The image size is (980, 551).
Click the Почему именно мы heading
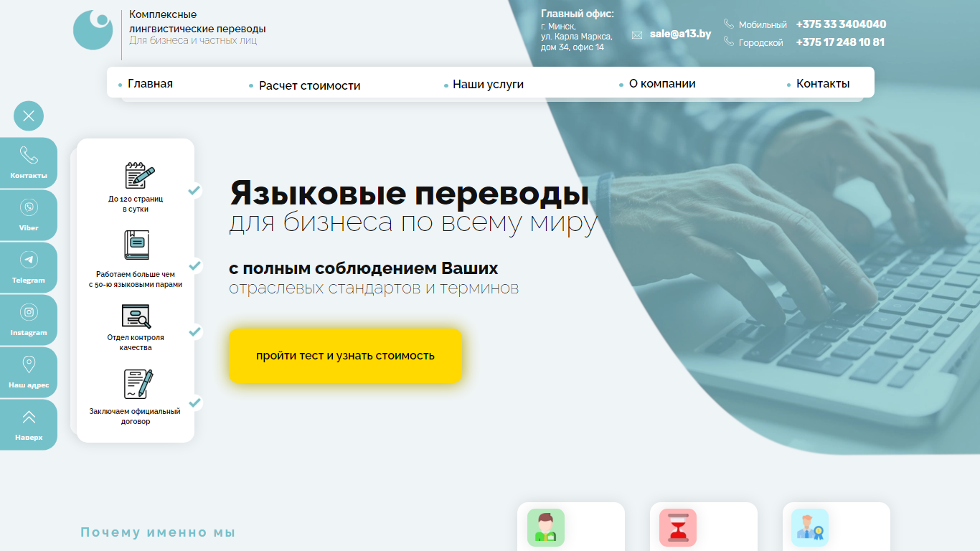click(158, 532)
